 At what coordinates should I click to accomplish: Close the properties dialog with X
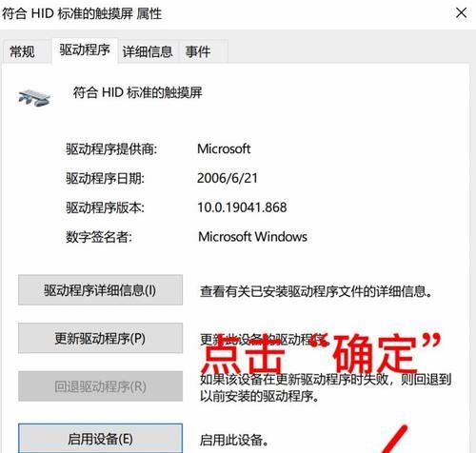pos(461,13)
